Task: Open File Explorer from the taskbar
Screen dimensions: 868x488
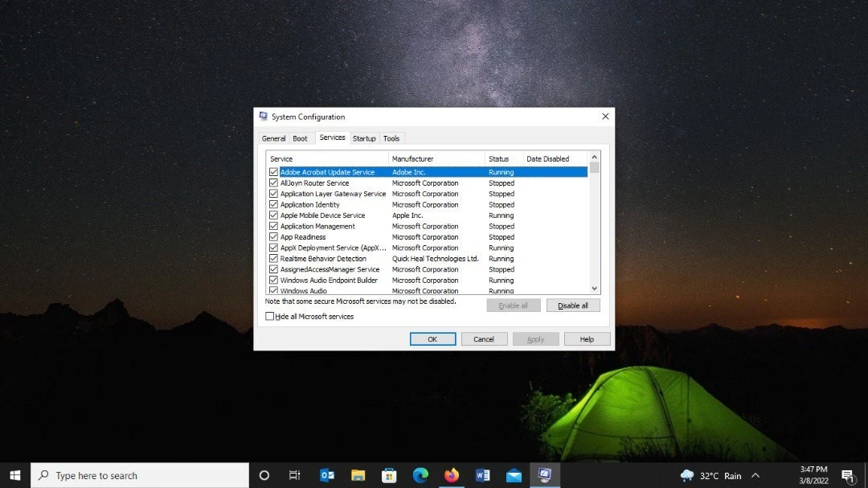Action: tap(358, 475)
